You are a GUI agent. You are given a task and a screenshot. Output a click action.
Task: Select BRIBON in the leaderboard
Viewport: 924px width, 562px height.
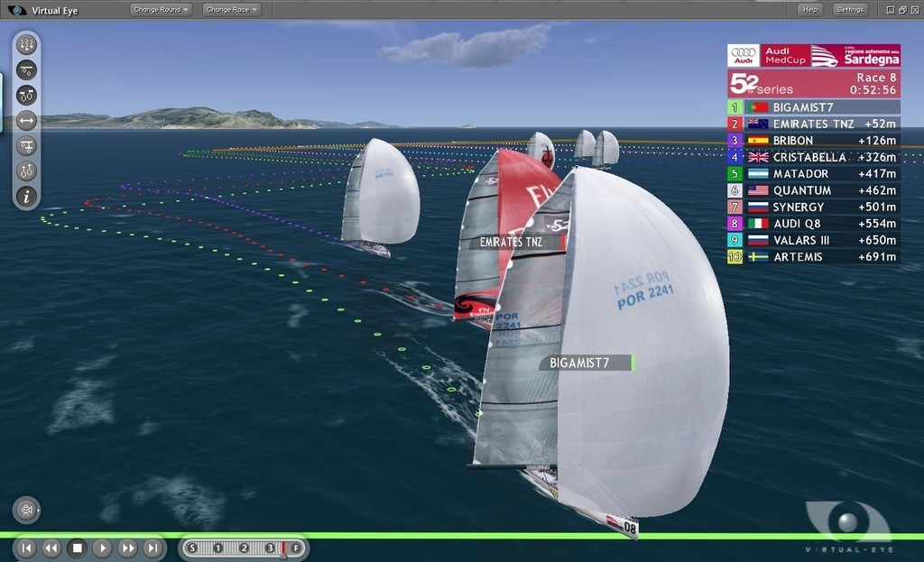pyautogui.click(x=813, y=140)
